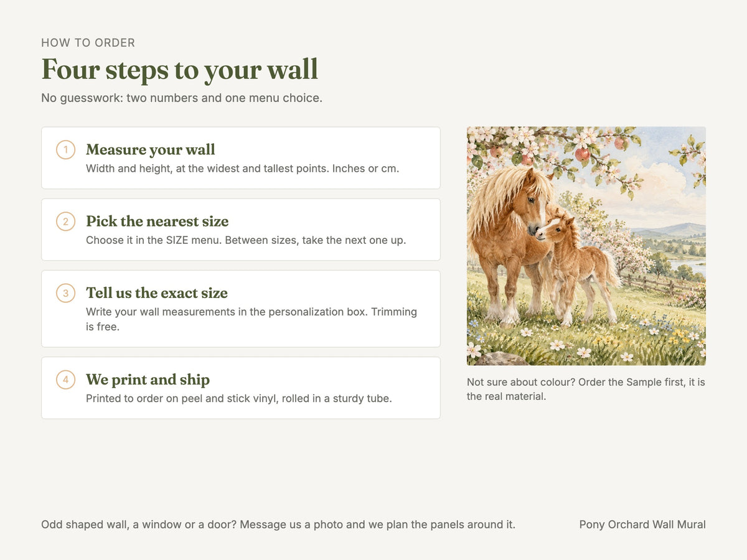Select the 'We print and ship' heading
The width and height of the screenshot is (747, 560).
(x=148, y=380)
